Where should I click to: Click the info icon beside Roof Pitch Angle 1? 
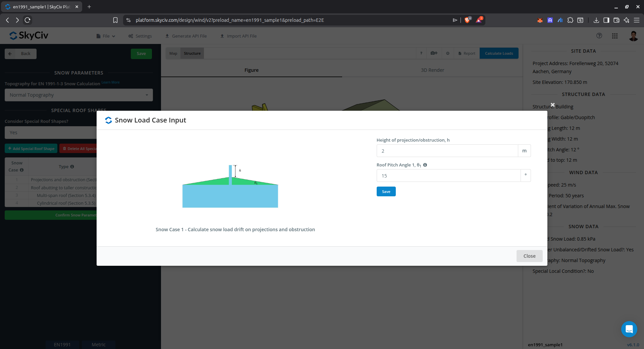pos(425,165)
